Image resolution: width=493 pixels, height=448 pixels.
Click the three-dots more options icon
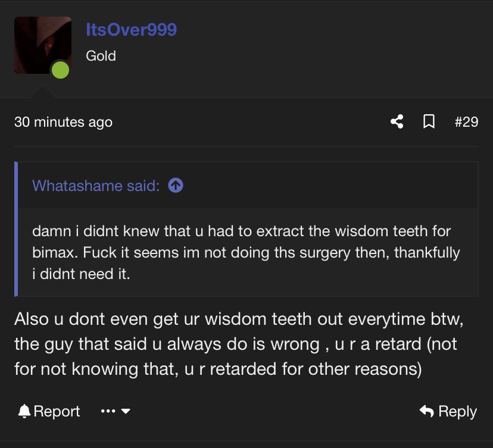point(108,411)
